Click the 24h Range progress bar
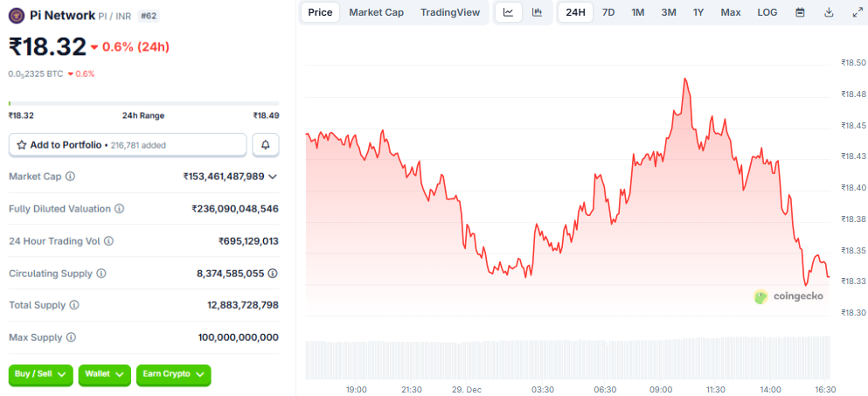This screenshot has width=868, height=396. (144, 103)
